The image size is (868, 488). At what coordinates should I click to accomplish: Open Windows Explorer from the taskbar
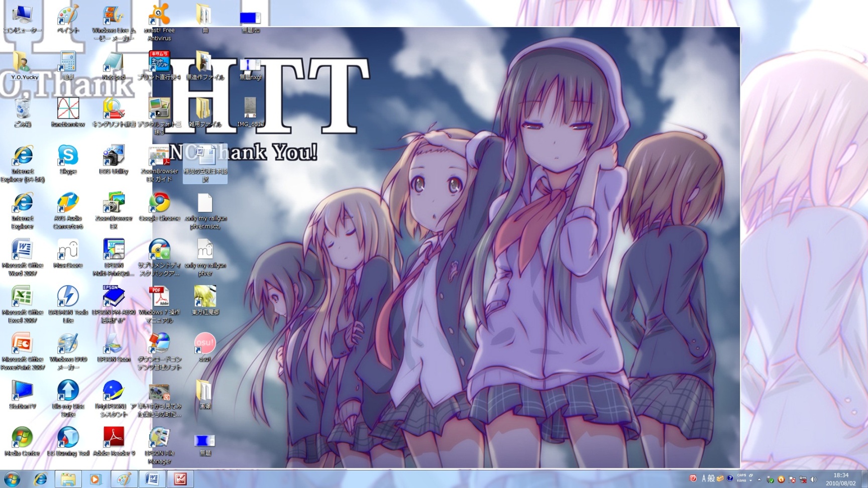(68, 479)
